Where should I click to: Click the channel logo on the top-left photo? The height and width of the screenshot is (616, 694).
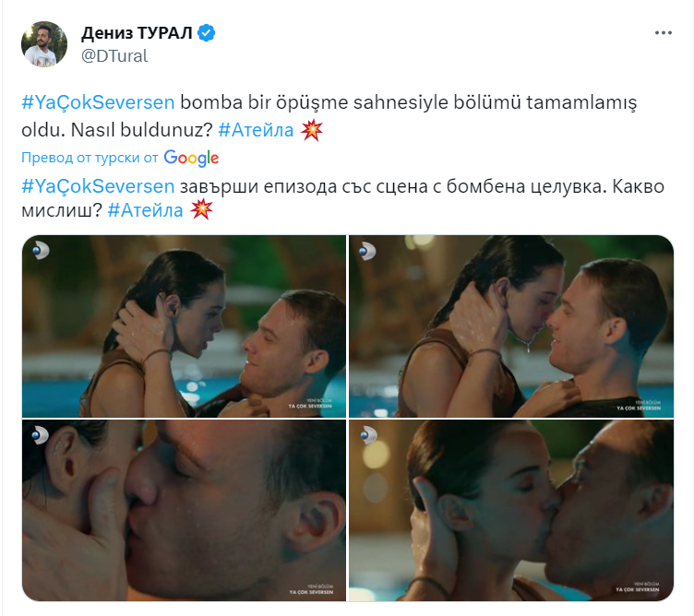[x=41, y=251]
